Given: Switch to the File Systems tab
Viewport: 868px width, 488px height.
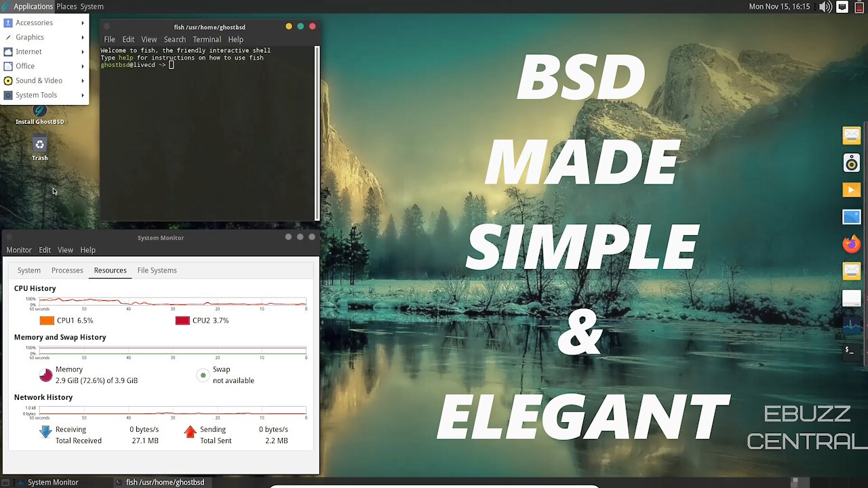Looking at the screenshot, I should tap(157, 270).
